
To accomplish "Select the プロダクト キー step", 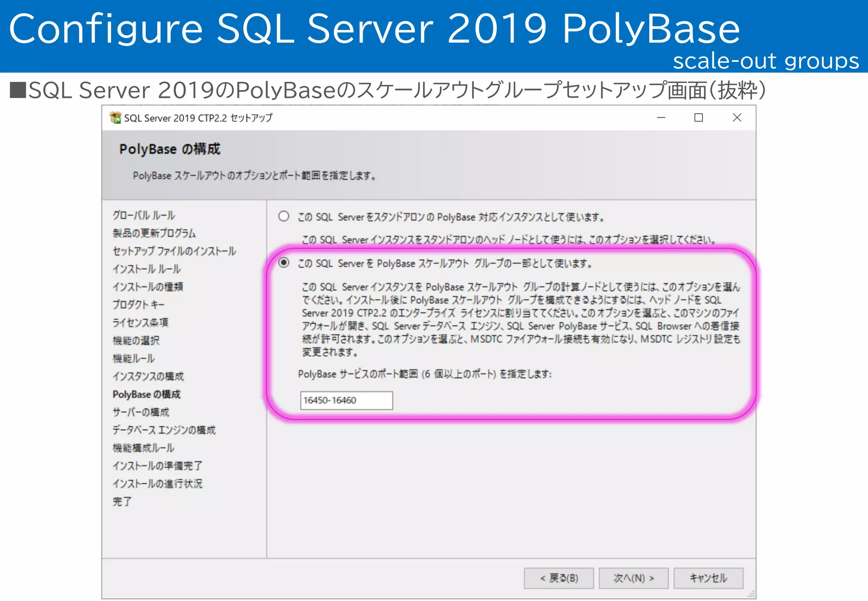I will (x=138, y=305).
